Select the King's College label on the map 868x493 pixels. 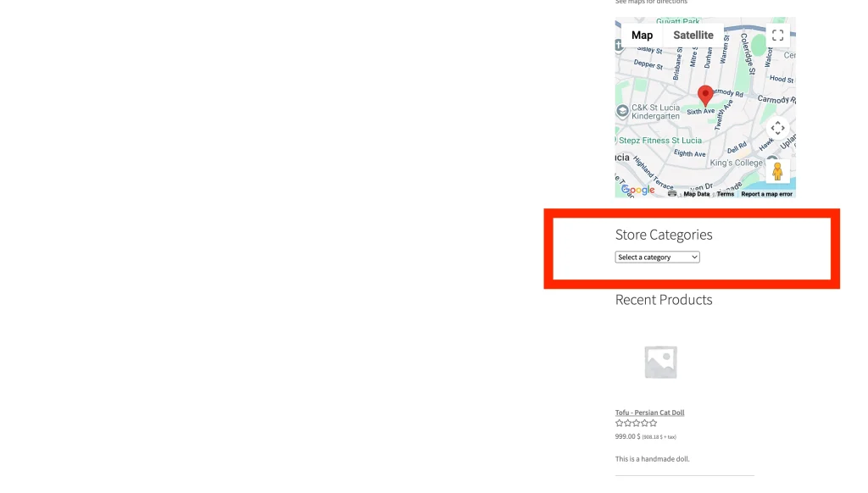click(x=736, y=163)
